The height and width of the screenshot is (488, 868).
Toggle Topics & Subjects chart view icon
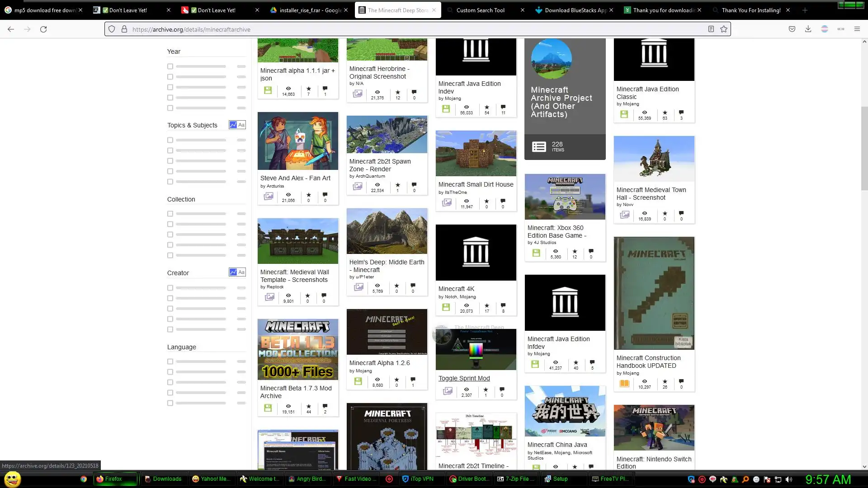[x=233, y=125]
